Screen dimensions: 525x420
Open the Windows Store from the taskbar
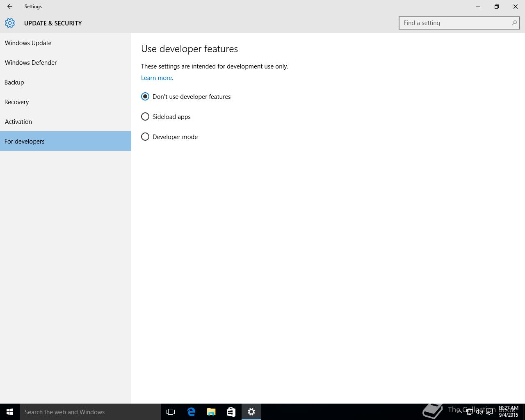(231, 412)
